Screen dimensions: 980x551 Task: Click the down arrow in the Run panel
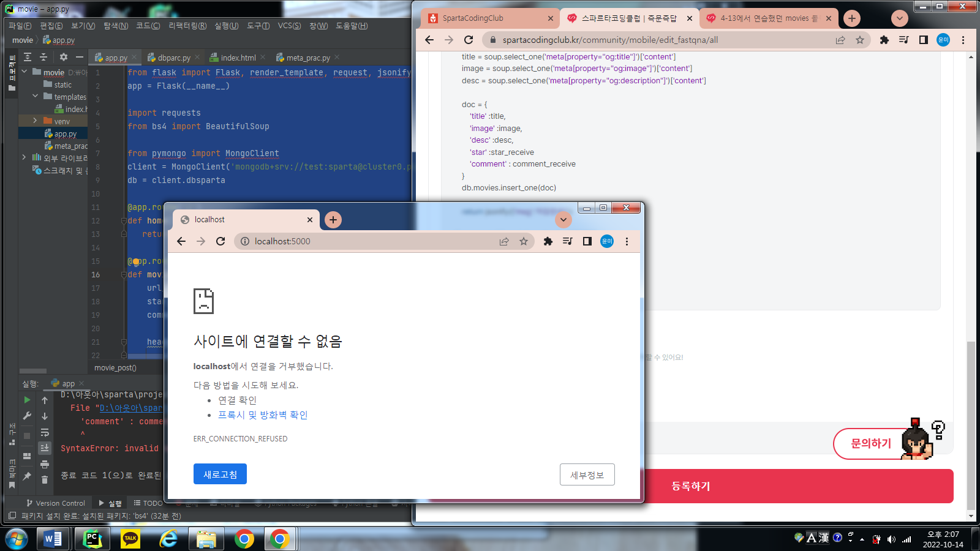45,416
